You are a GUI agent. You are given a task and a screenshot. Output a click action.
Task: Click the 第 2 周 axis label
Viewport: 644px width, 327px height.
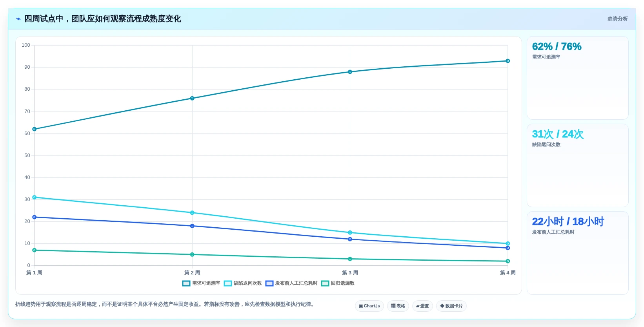(x=192, y=273)
